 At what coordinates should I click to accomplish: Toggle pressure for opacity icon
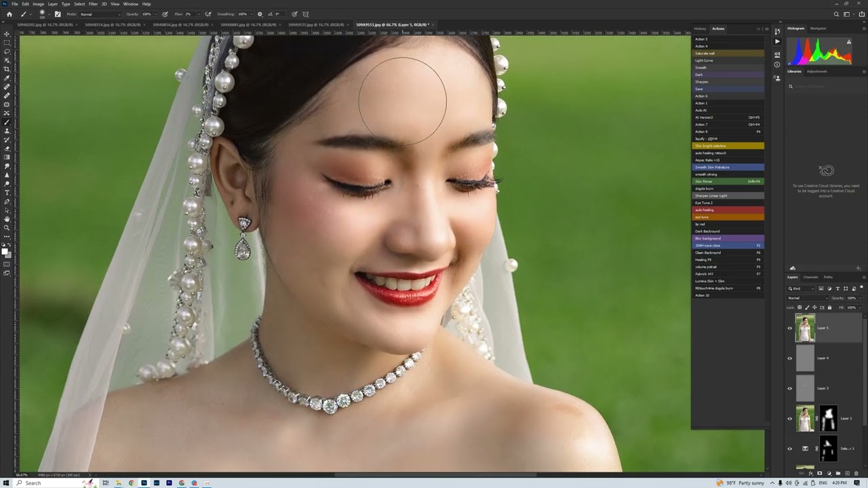(x=165, y=14)
